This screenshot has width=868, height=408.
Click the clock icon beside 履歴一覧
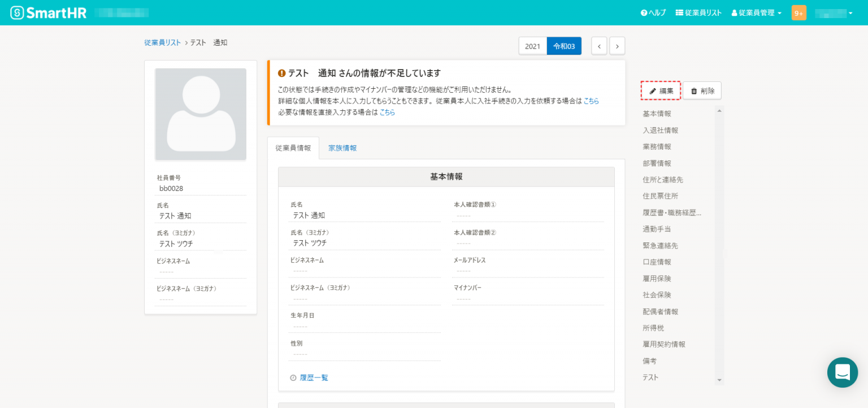293,377
